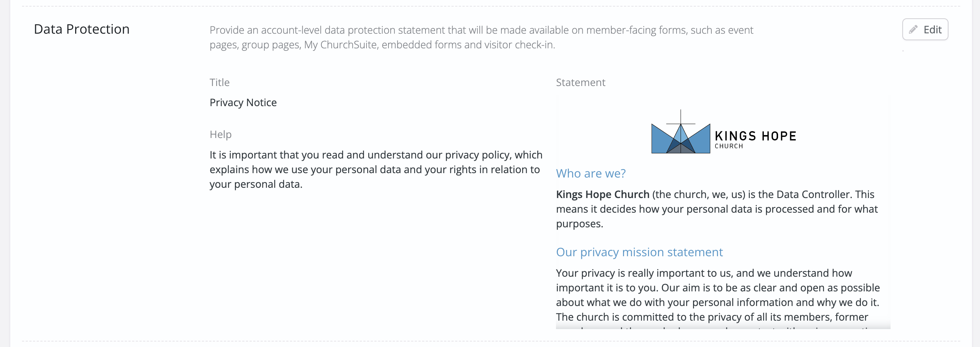980x347 pixels.
Task: Click the 'Title' field label
Action: (x=220, y=82)
